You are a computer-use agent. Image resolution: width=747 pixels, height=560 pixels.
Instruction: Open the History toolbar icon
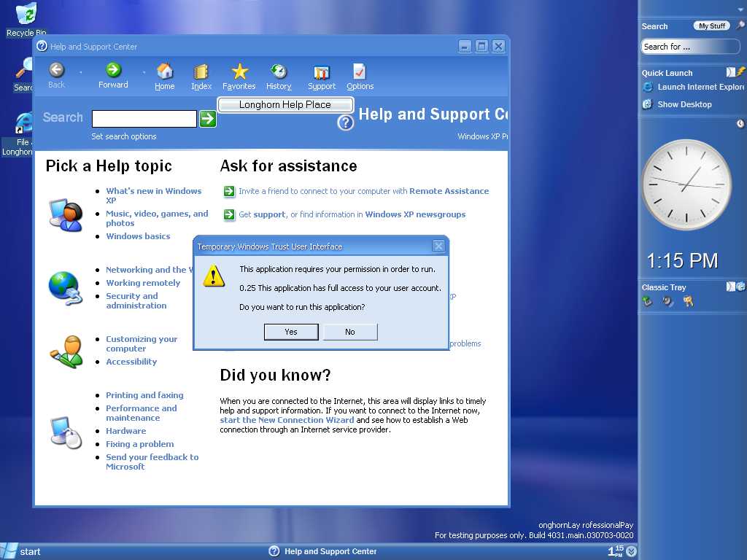point(279,71)
